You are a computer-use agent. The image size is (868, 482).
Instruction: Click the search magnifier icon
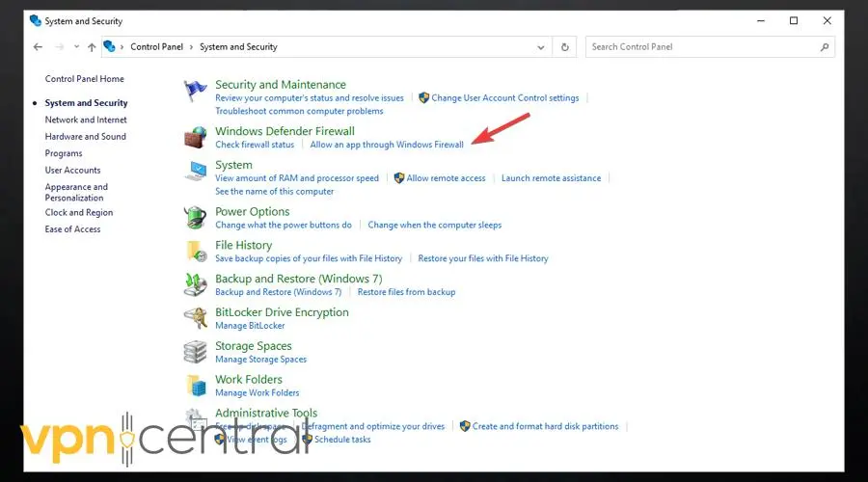tap(825, 47)
